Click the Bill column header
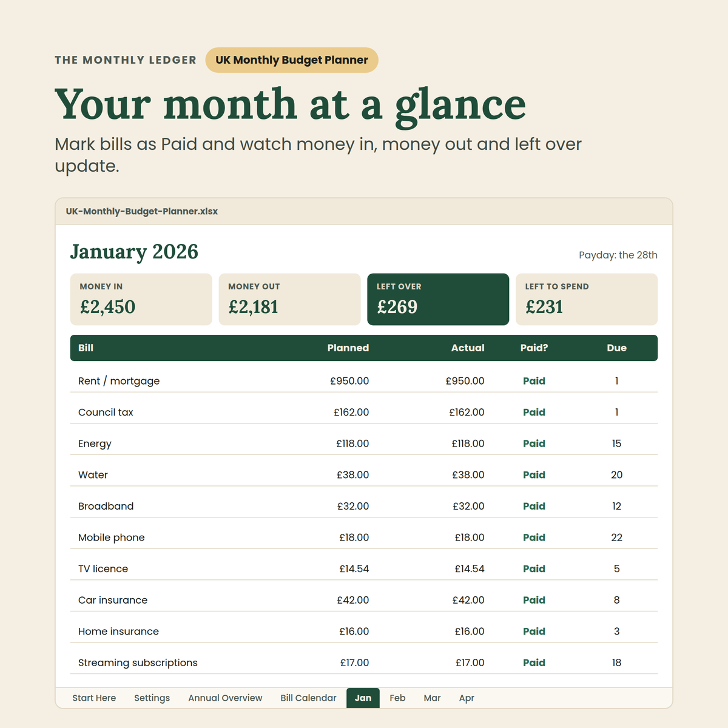 click(86, 348)
